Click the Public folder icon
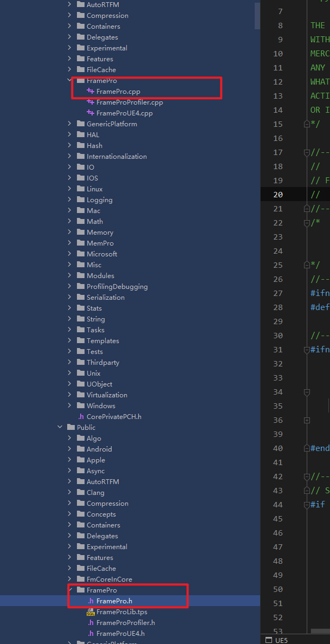330x644 pixels. click(x=70, y=427)
